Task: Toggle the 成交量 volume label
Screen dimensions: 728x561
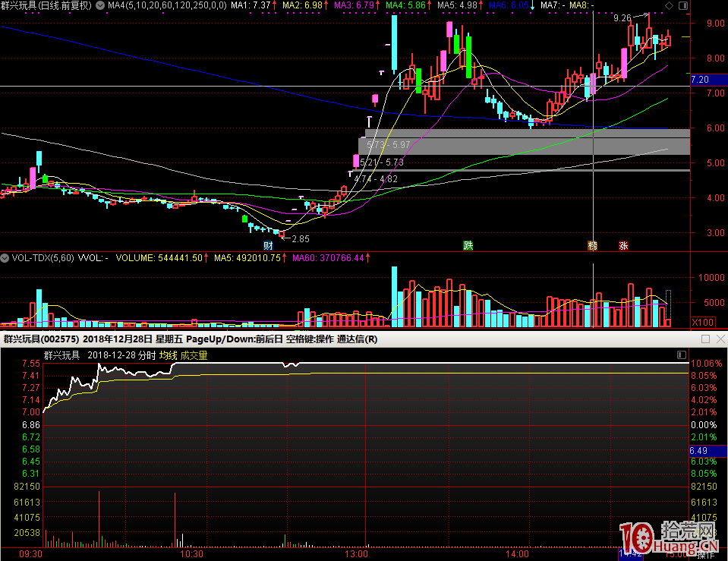Action: click(194, 355)
